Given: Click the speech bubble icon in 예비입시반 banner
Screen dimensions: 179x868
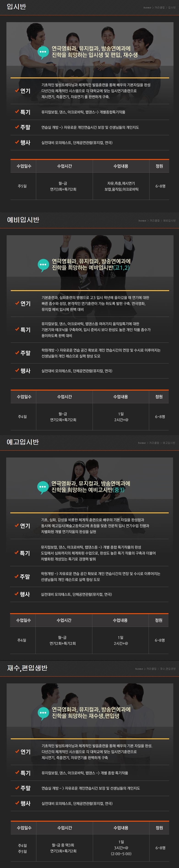Looking at the screenshot, I should click(43, 265).
